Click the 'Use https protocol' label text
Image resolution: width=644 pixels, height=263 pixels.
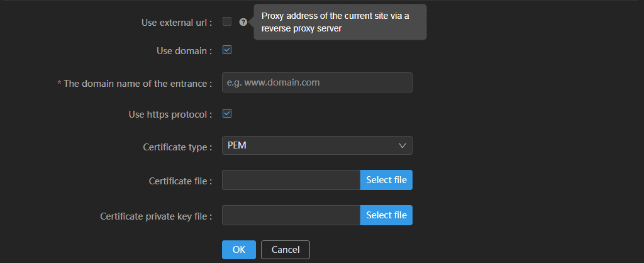point(170,115)
